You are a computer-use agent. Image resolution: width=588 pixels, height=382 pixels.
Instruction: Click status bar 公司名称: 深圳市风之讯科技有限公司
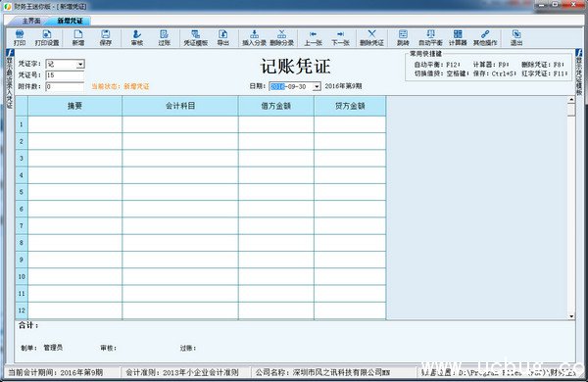322,372
